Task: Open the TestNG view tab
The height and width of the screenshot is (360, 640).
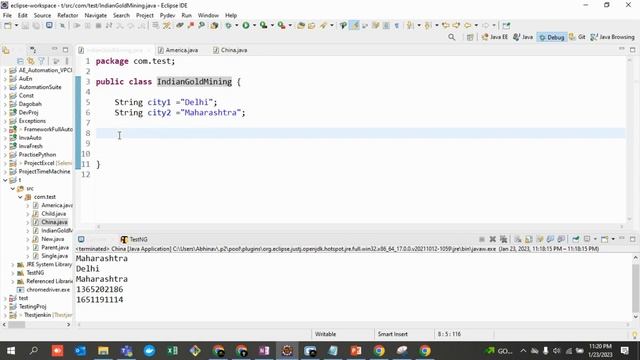Action: (x=134, y=240)
